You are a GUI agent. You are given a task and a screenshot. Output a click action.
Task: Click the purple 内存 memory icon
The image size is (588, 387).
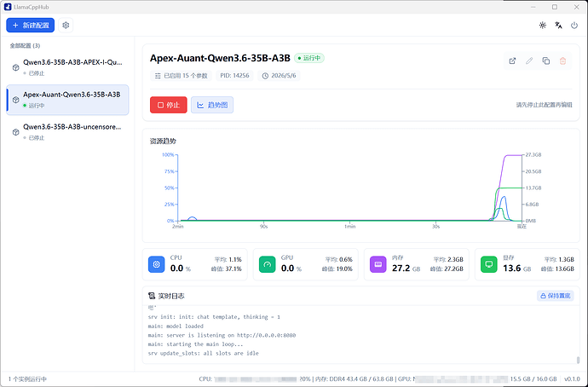pyautogui.click(x=378, y=264)
